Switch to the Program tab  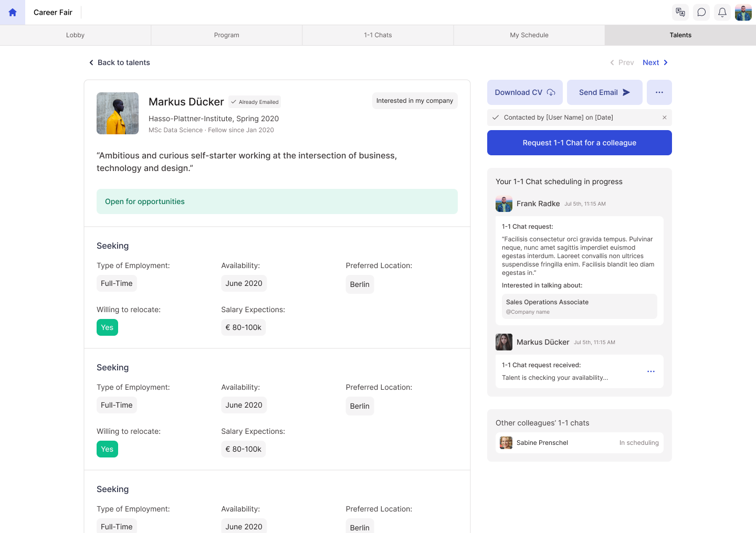click(x=226, y=35)
